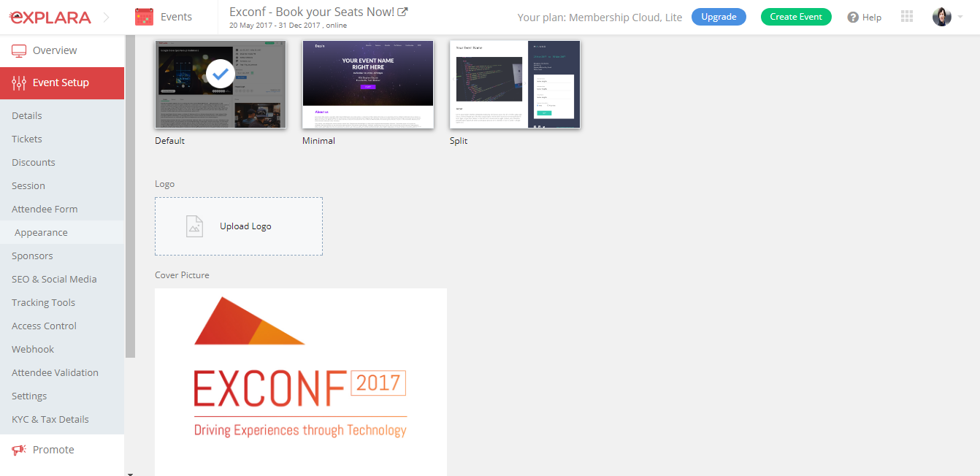Open Session settings
Screen dimensions: 980x476
click(28, 185)
